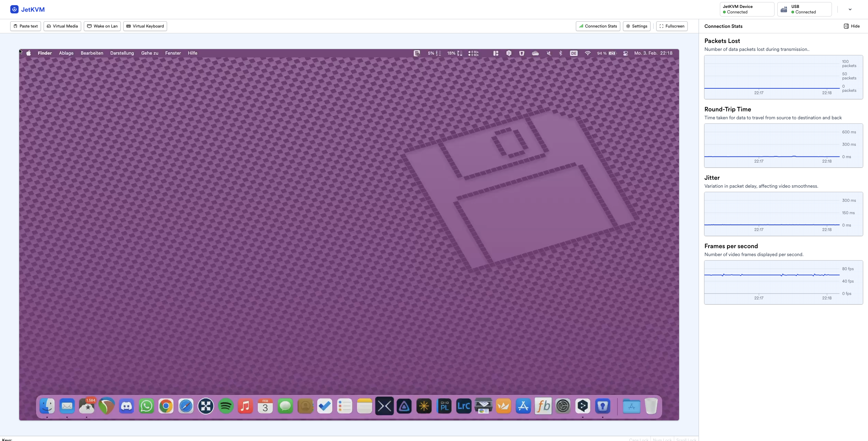
Task: Click the Bluetooth icon in the menu bar
Action: click(560, 53)
